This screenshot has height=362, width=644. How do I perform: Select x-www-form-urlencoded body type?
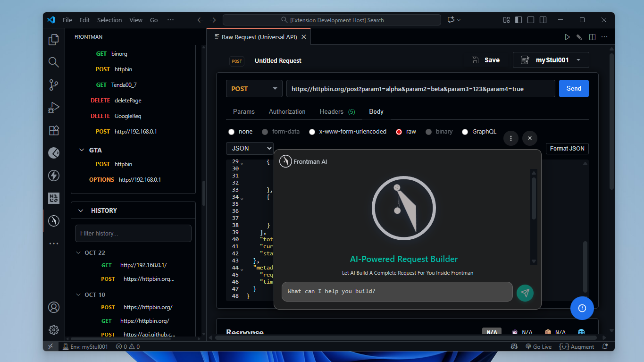pyautogui.click(x=312, y=132)
